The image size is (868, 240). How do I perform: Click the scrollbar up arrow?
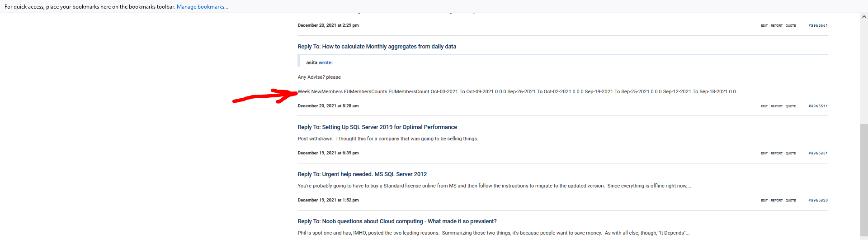(864, 17)
